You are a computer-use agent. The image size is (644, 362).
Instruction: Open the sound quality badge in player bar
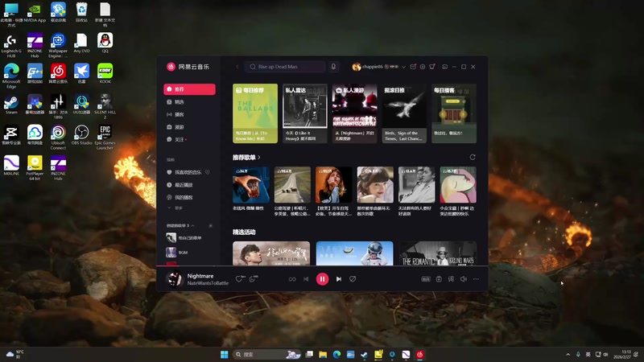pyautogui.click(x=426, y=279)
